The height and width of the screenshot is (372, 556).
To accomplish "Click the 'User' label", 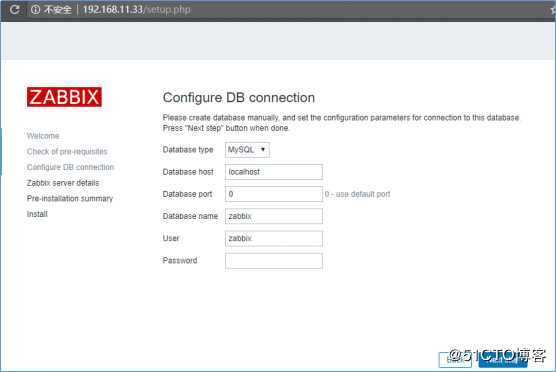I will tap(171, 238).
